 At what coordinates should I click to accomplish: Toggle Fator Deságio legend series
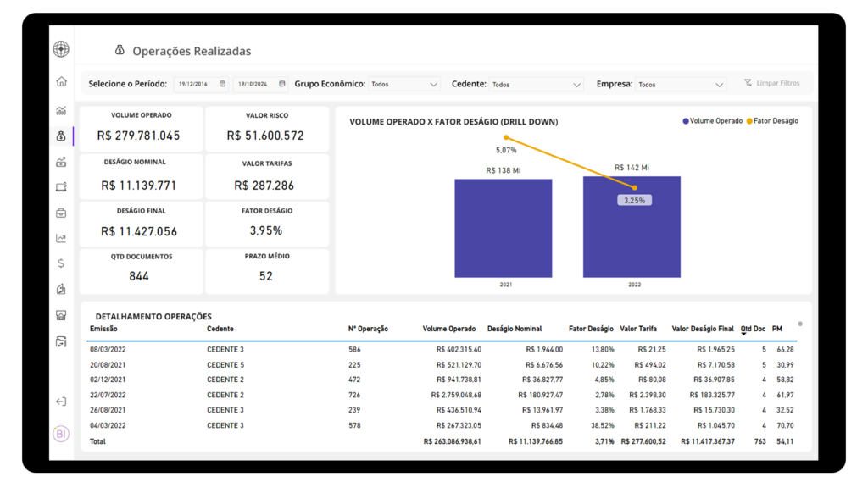(771, 121)
